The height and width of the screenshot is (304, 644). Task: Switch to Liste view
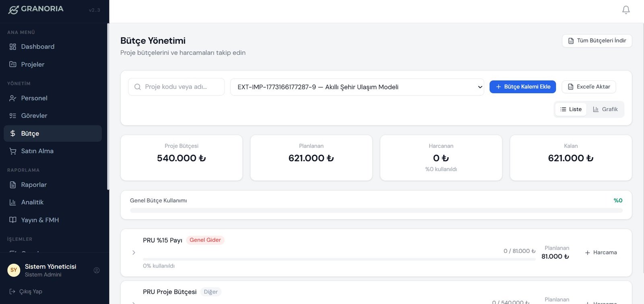571,109
